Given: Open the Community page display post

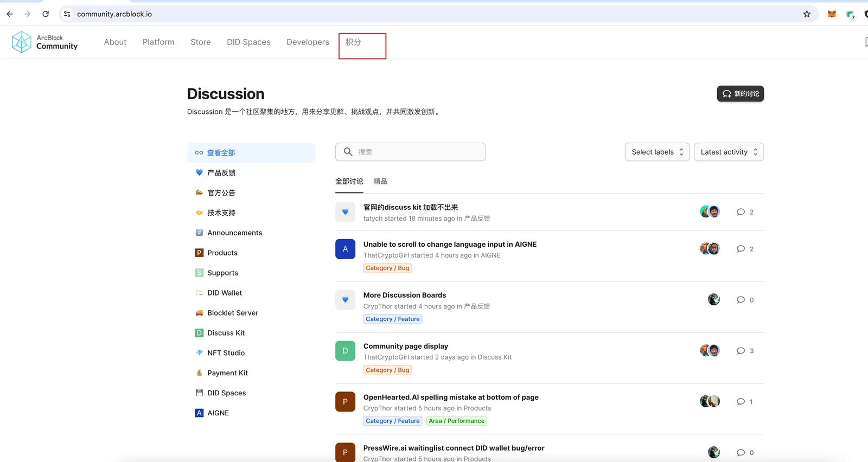Looking at the screenshot, I should (x=406, y=346).
